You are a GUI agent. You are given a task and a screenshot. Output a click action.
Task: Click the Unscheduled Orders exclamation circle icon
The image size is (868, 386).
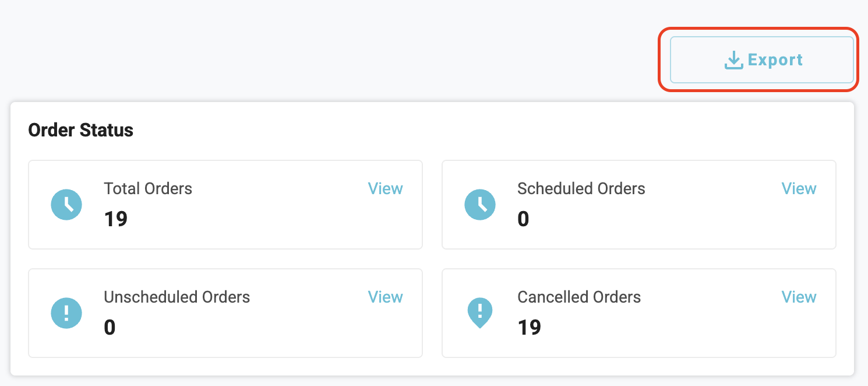pos(66,313)
